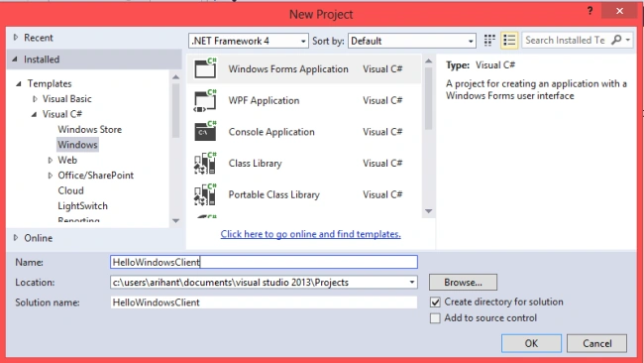
Task: Click the tree pane scroll up arrow
Action: (175, 77)
